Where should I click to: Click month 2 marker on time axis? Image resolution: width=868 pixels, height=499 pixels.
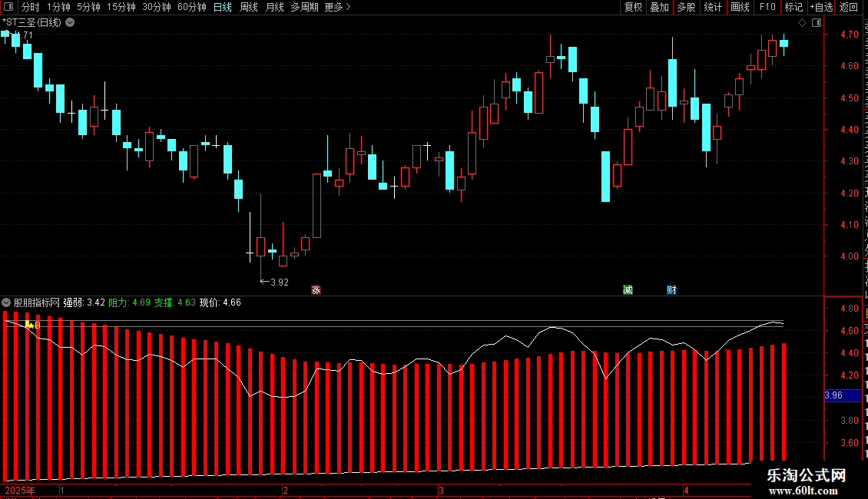click(285, 490)
